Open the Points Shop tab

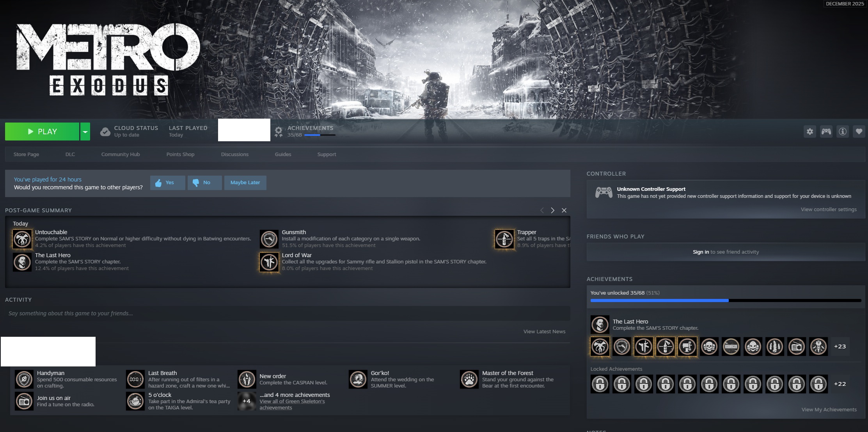[180, 155]
